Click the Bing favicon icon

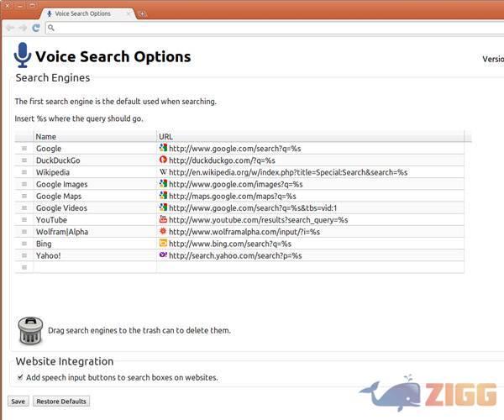[163, 244]
